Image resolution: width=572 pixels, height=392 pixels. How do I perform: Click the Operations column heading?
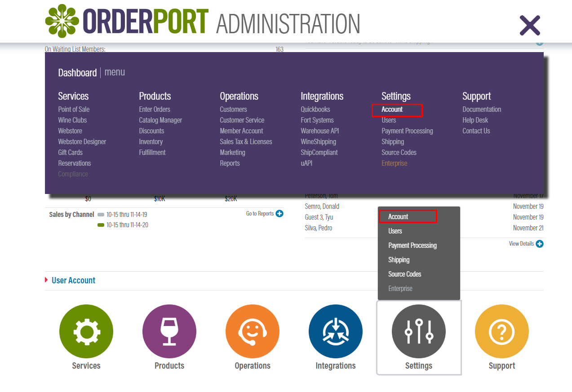[x=239, y=96]
